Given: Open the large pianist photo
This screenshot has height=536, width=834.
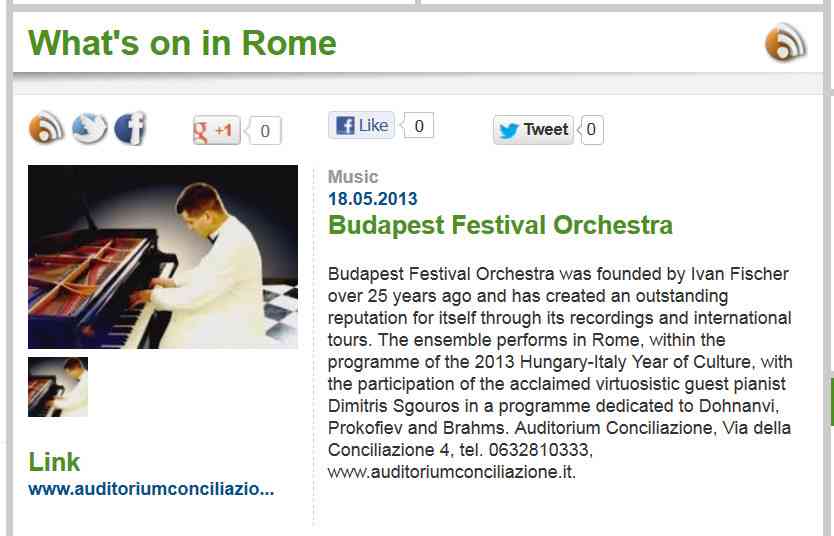Looking at the screenshot, I should (x=163, y=257).
